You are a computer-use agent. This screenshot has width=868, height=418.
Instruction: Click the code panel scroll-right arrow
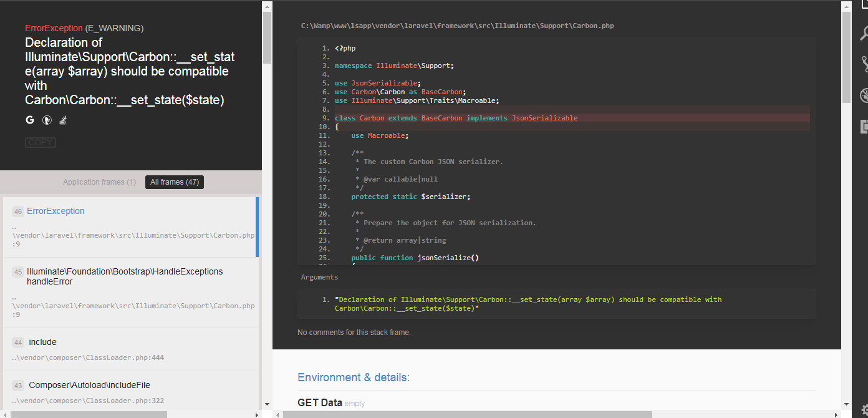836,414
